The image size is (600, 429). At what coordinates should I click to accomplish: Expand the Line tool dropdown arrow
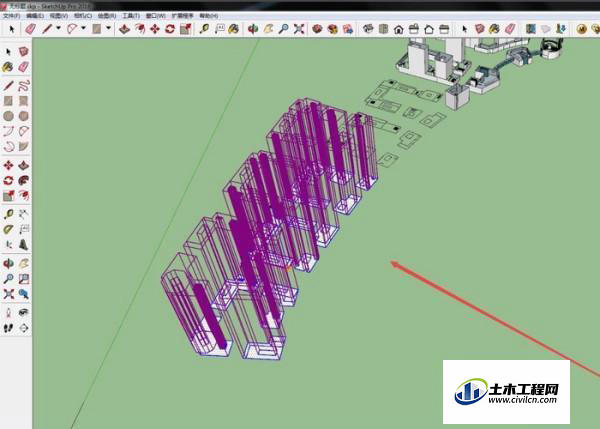coord(59,28)
